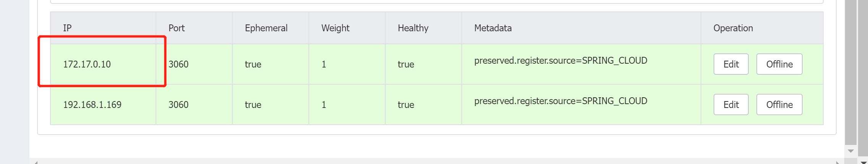868x164 pixels.
Task: Click Edit for instance 192.168.1.169
Action: pos(731,105)
